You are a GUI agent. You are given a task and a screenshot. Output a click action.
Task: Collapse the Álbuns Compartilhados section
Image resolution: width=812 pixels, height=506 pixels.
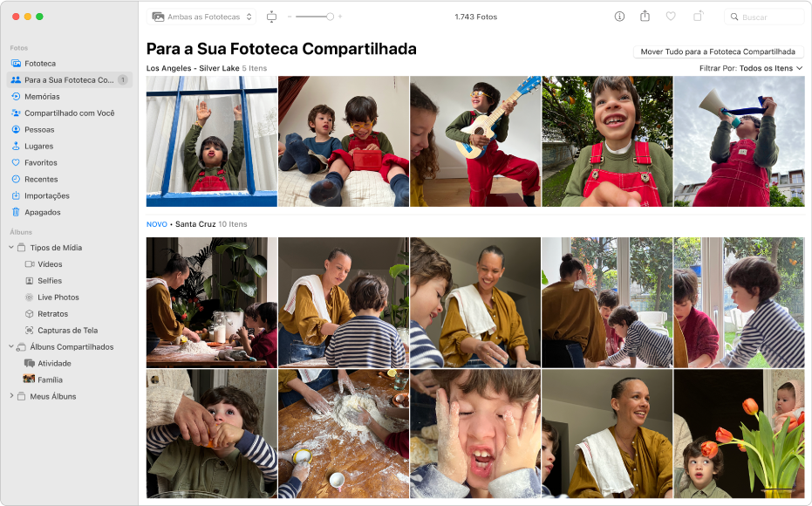click(11, 346)
